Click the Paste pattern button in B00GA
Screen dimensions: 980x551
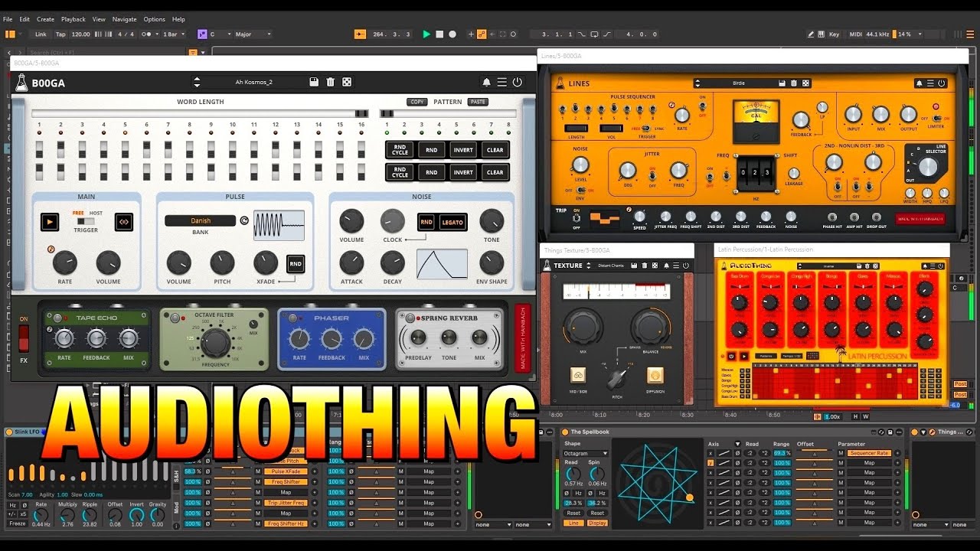click(478, 102)
